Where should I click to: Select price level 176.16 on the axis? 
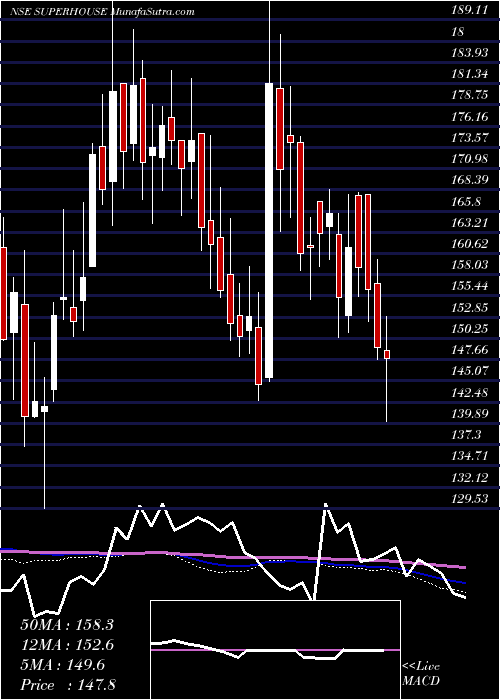(469, 117)
